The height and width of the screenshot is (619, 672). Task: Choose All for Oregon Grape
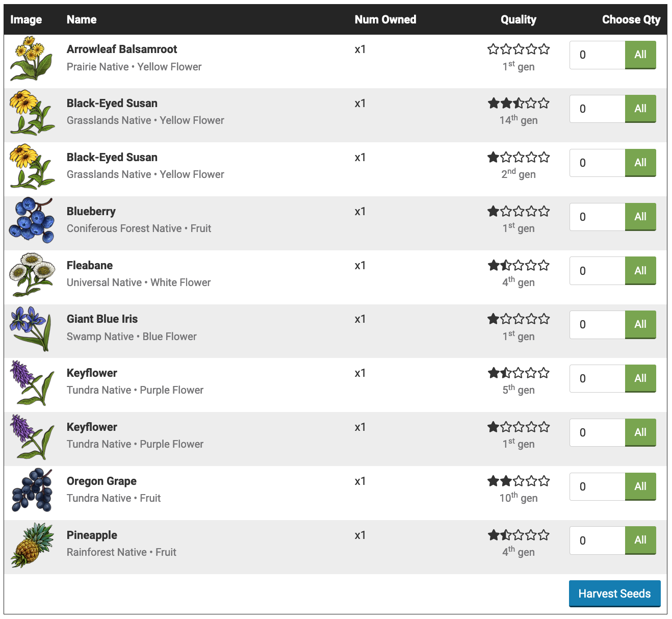tap(640, 486)
